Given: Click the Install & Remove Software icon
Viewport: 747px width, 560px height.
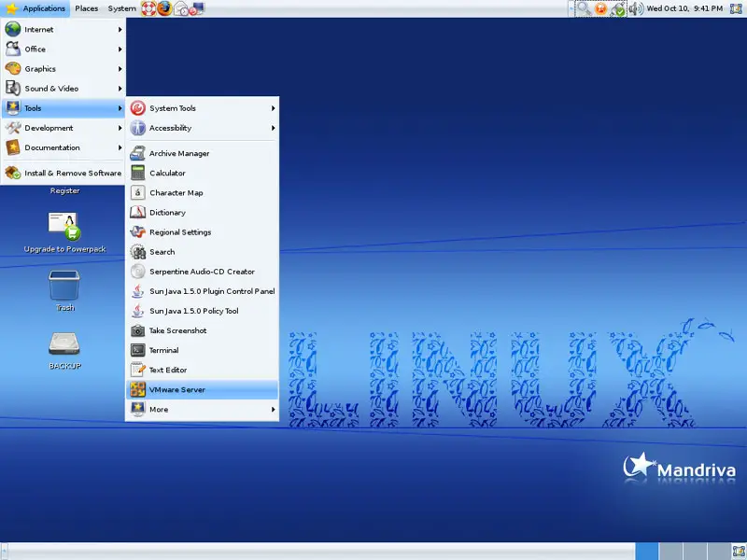Looking at the screenshot, I should tap(13, 173).
